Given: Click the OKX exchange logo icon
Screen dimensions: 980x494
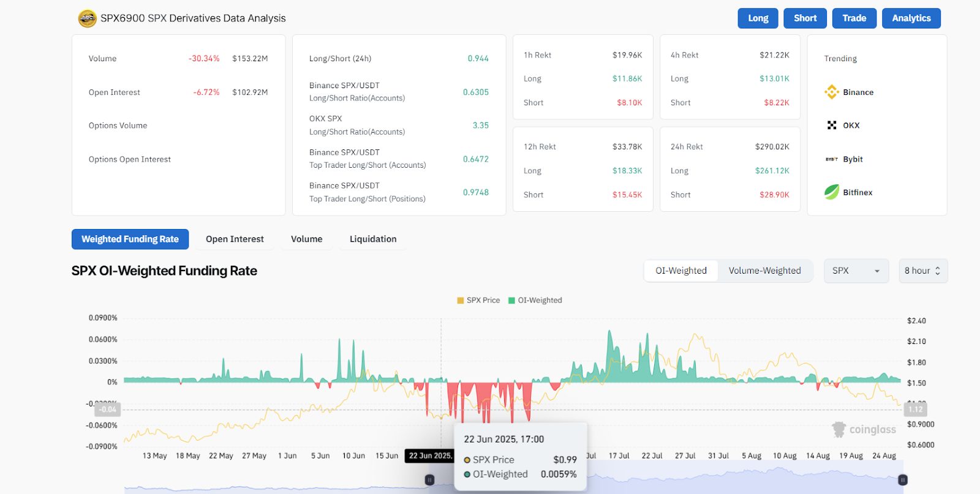Looking at the screenshot, I should [x=831, y=125].
